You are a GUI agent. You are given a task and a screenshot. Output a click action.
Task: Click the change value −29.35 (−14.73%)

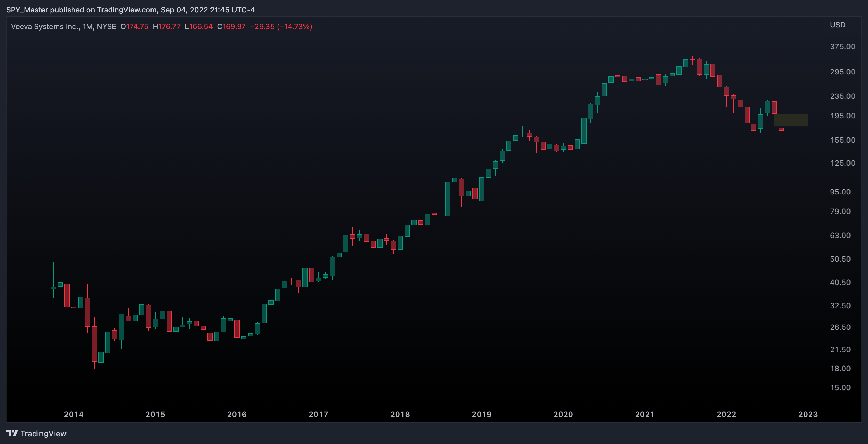click(x=281, y=27)
